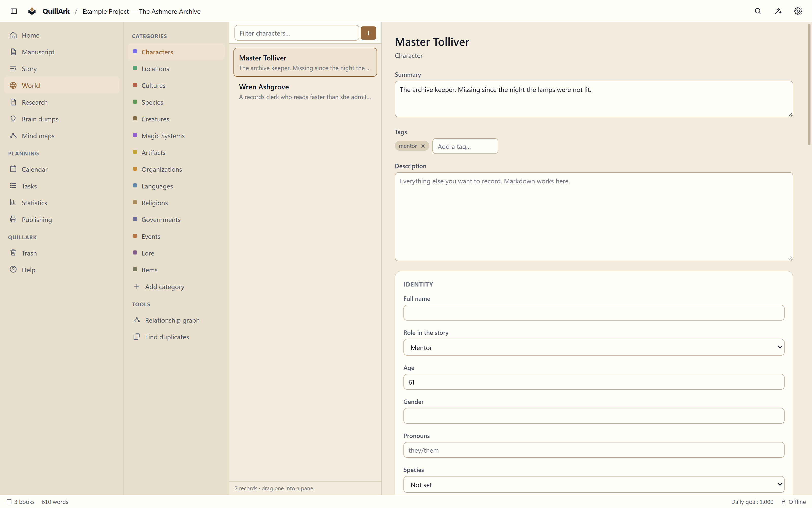The height and width of the screenshot is (508, 812).
Task: Click the Calendar icon
Action: click(13, 169)
